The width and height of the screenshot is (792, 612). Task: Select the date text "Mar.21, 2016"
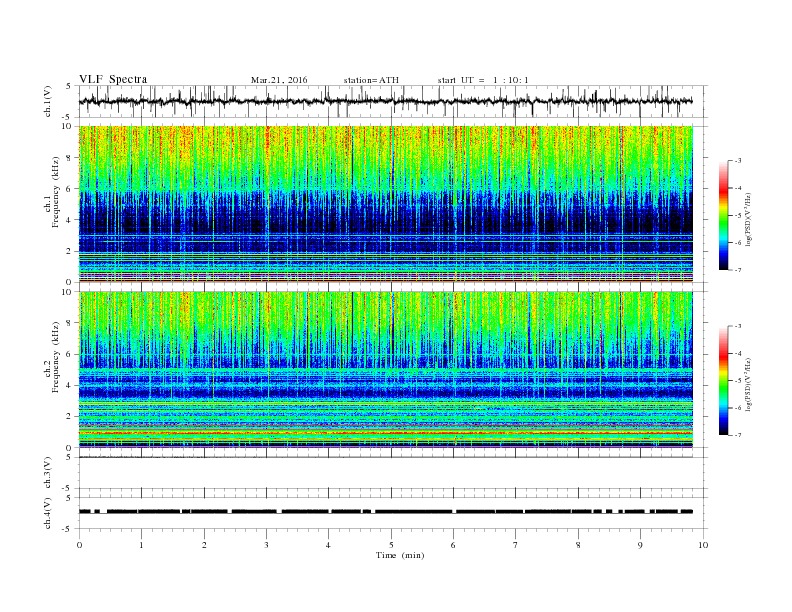(x=279, y=80)
